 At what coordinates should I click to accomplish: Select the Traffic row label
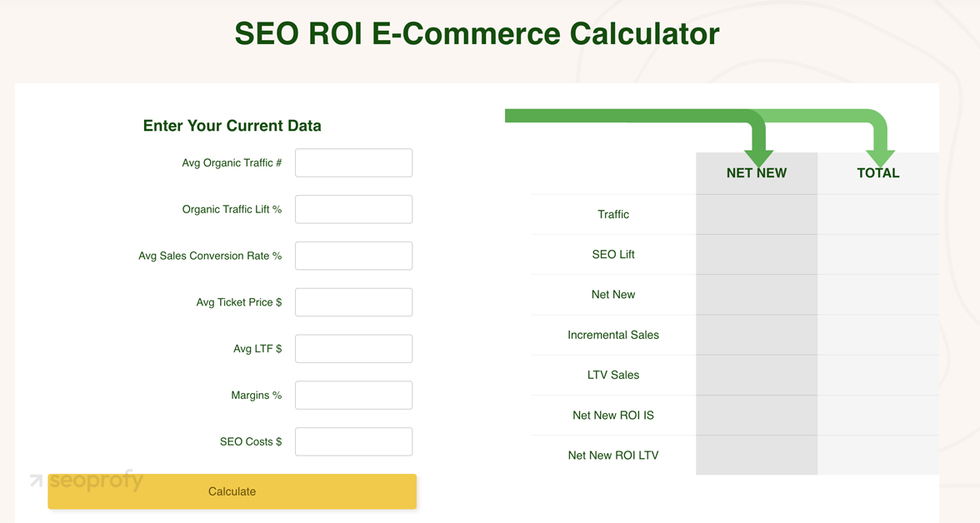tap(613, 214)
